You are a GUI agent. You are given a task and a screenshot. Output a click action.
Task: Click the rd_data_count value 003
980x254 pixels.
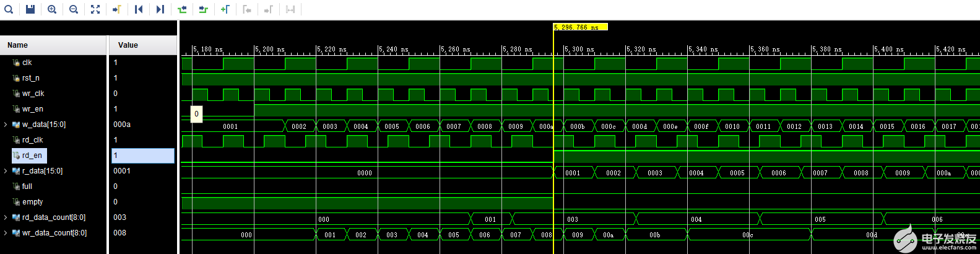pyautogui.click(x=120, y=217)
